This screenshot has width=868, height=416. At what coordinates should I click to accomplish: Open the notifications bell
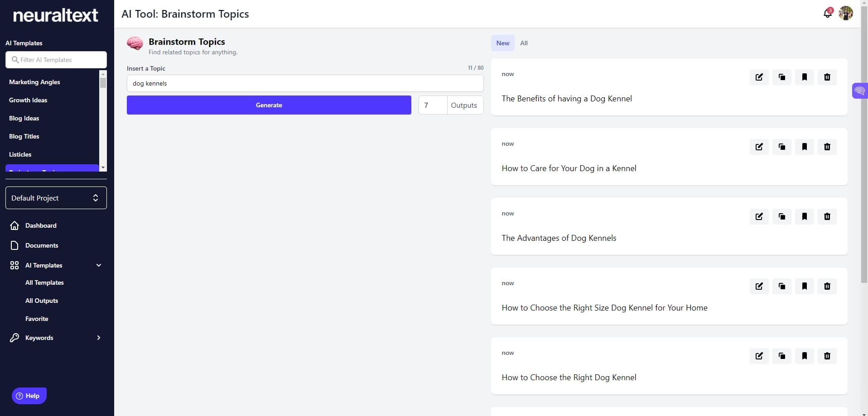tap(828, 14)
